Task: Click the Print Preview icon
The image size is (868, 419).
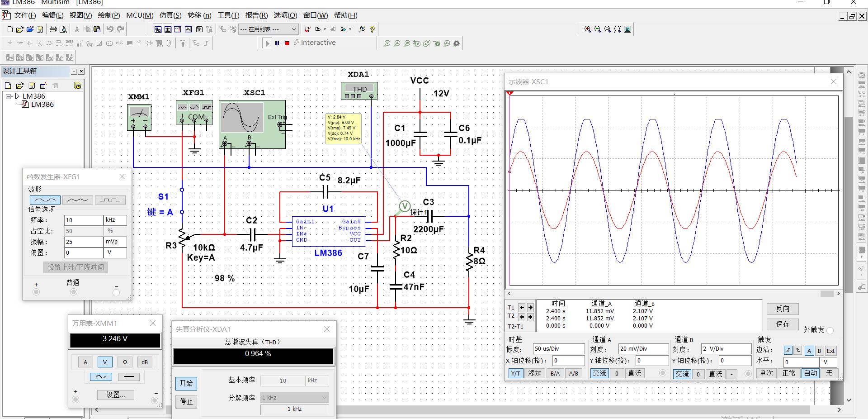Action: [63, 29]
